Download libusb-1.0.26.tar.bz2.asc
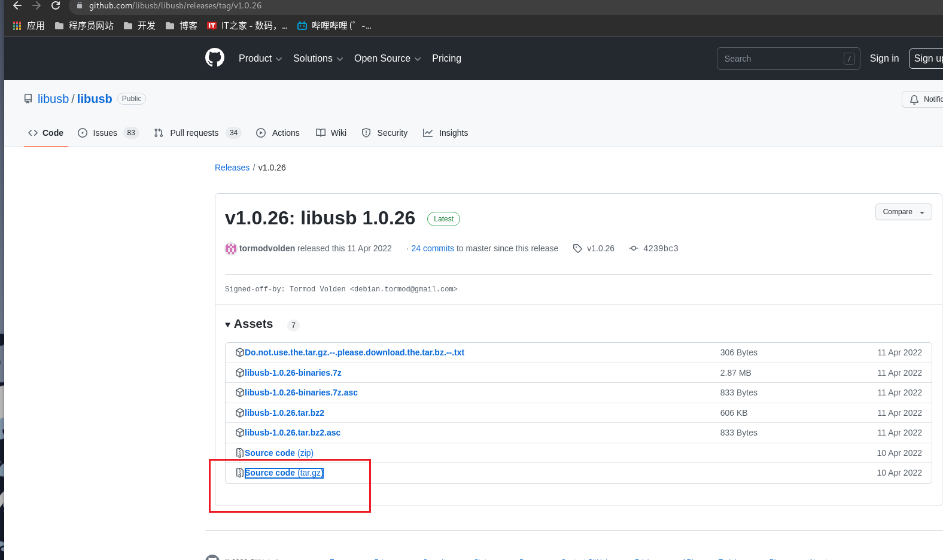 pyautogui.click(x=293, y=433)
